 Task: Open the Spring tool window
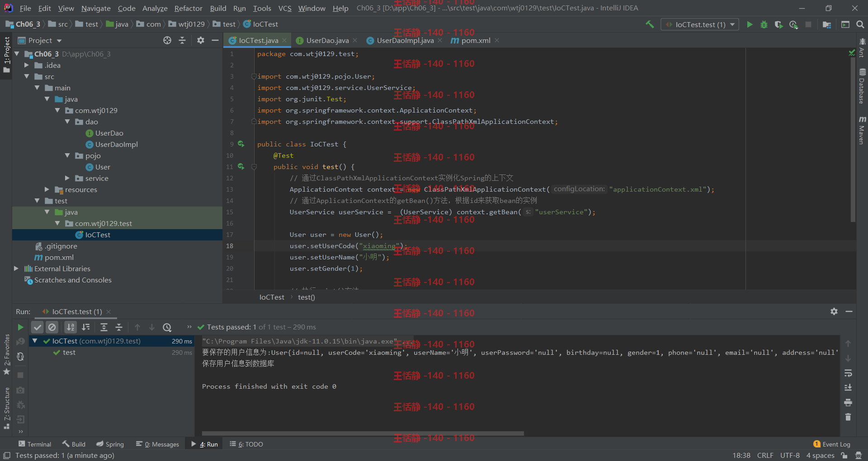(110, 444)
